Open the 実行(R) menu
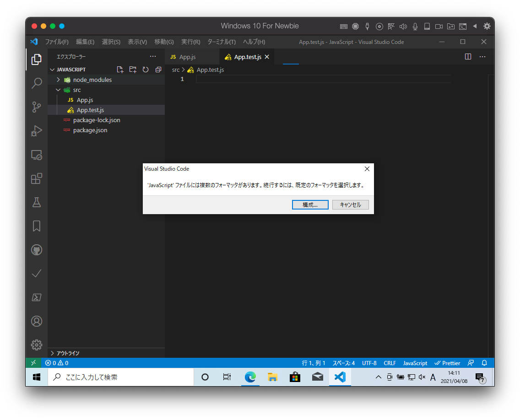 click(191, 42)
